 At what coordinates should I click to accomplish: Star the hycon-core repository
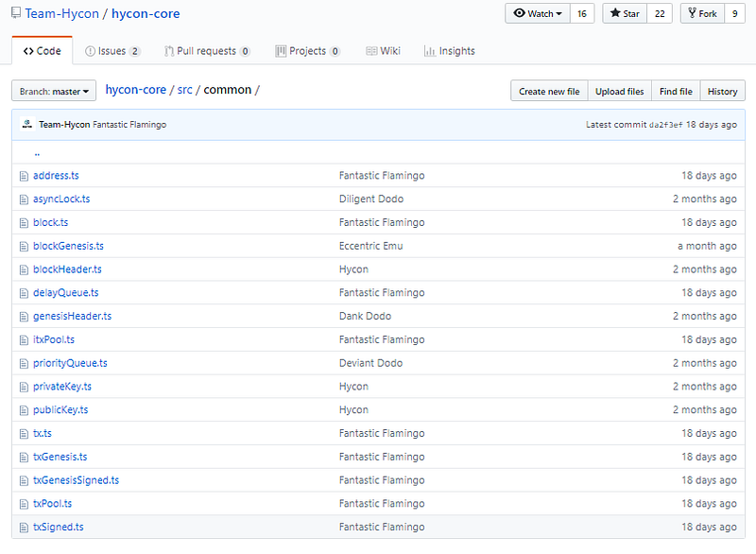tap(625, 13)
